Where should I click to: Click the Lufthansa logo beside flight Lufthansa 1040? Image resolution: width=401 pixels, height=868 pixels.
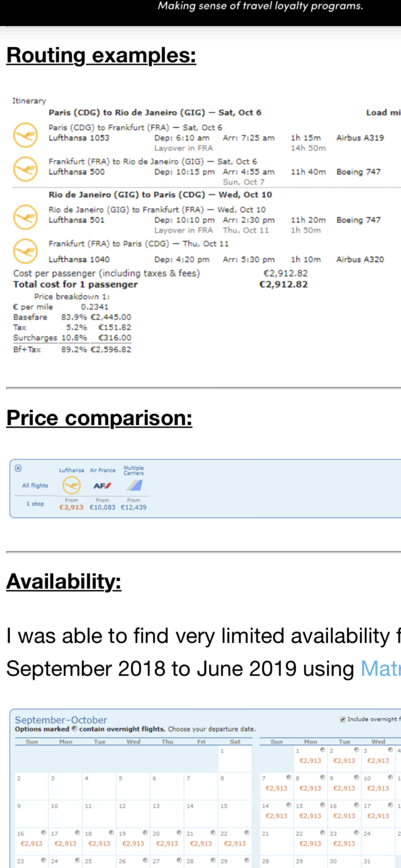(x=25, y=251)
